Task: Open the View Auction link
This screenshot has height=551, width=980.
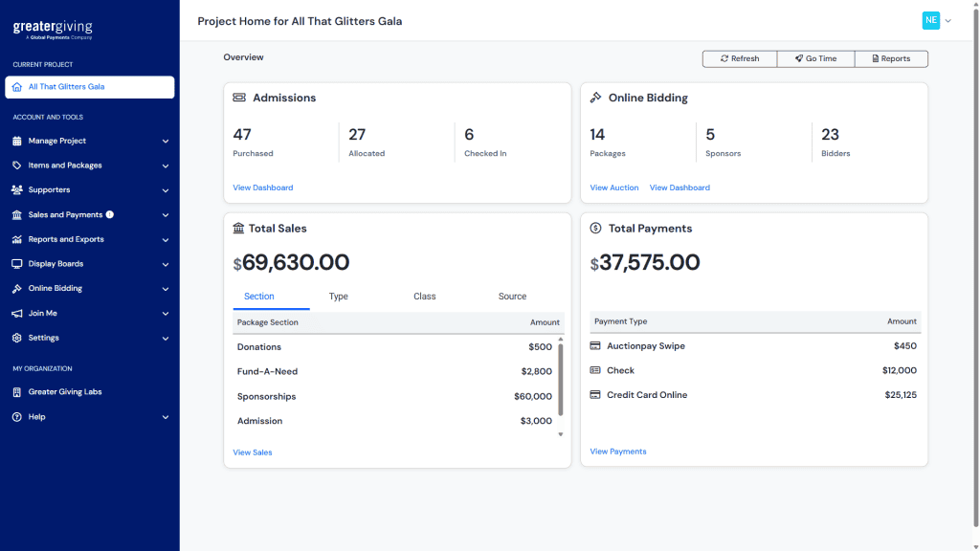Action: (613, 187)
